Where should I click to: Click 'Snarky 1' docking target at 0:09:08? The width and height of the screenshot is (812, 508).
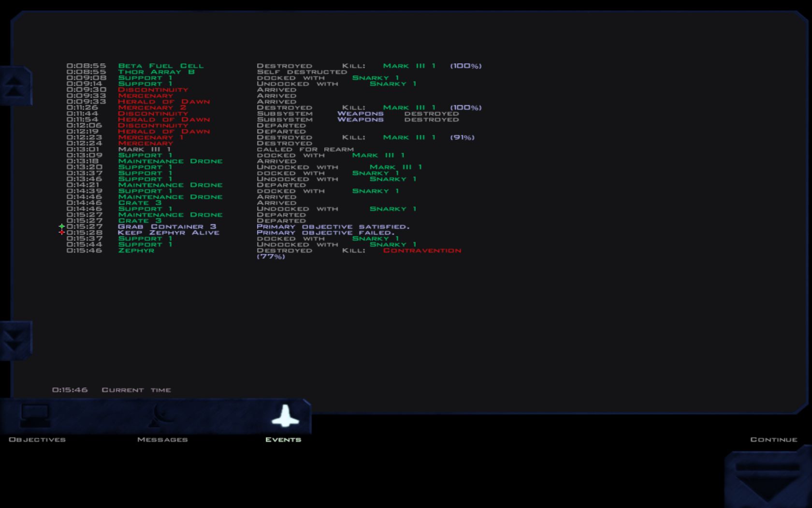point(376,77)
